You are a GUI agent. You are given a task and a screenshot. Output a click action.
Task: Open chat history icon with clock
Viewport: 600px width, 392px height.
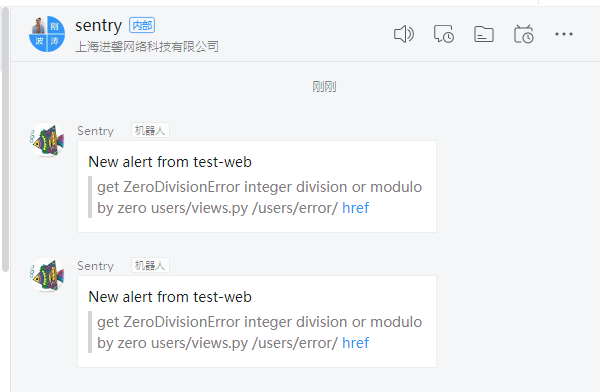444,34
